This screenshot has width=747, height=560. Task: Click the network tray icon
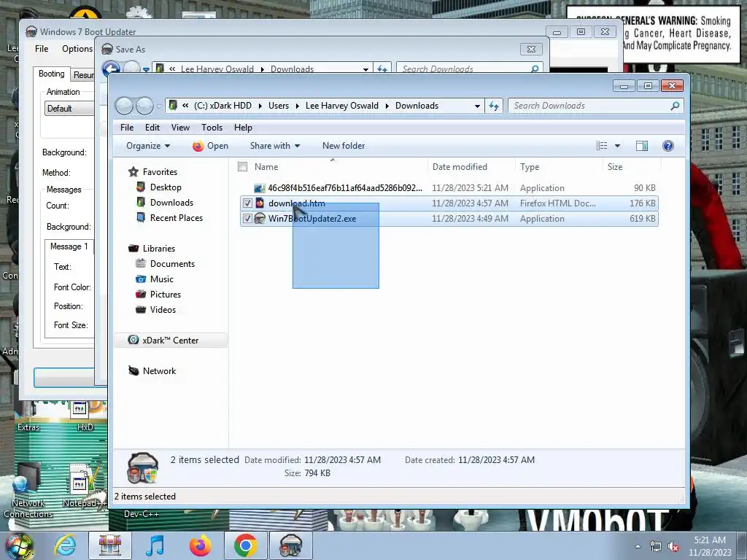(x=656, y=547)
